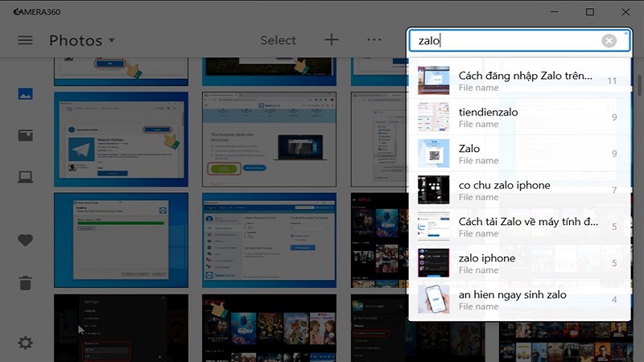Clear the search text with X button
This screenshot has height=362, width=644.
pyautogui.click(x=609, y=41)
